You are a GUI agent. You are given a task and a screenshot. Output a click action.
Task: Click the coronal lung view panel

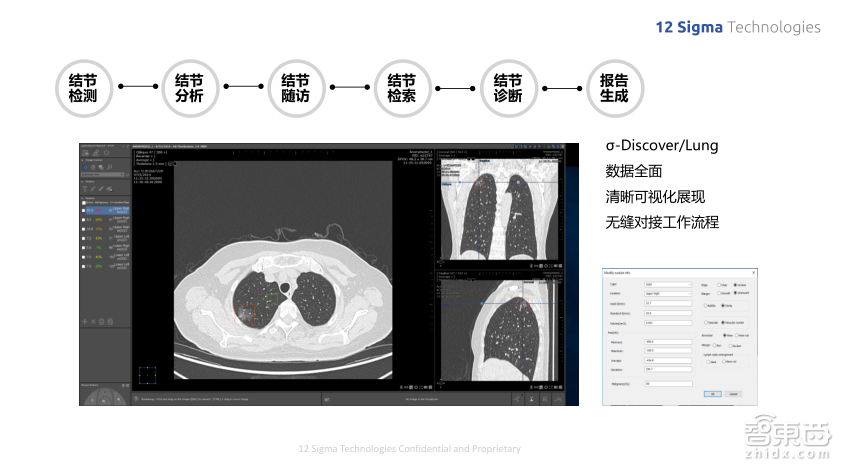tap(497, 205)
